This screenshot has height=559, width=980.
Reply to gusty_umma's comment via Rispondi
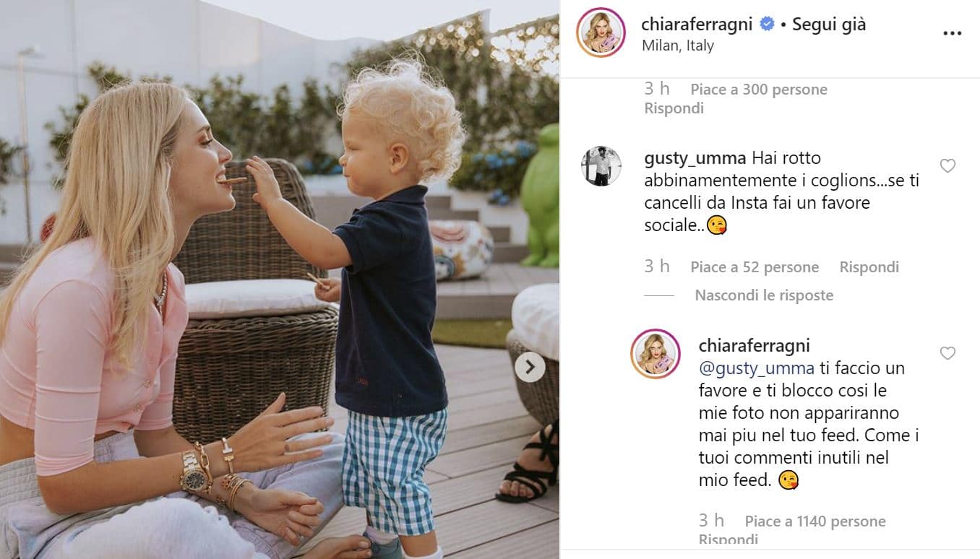[x=869, y=267]
